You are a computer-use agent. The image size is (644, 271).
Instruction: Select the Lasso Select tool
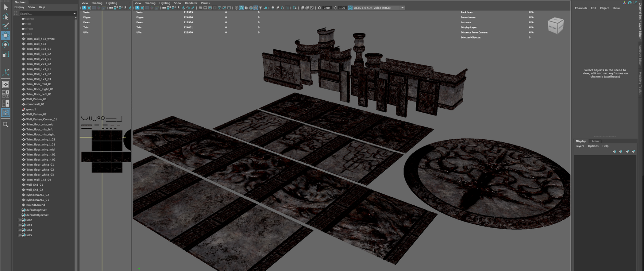(x=6, y=17)
